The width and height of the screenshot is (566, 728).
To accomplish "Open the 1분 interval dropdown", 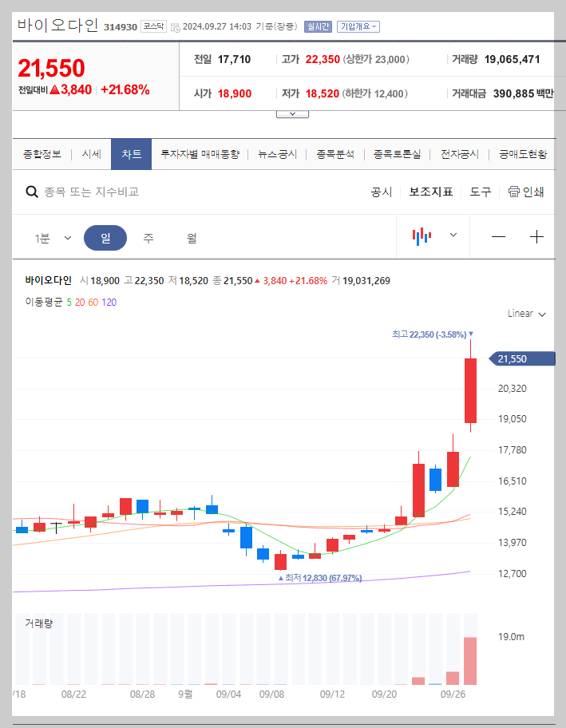I will point(52,236).
